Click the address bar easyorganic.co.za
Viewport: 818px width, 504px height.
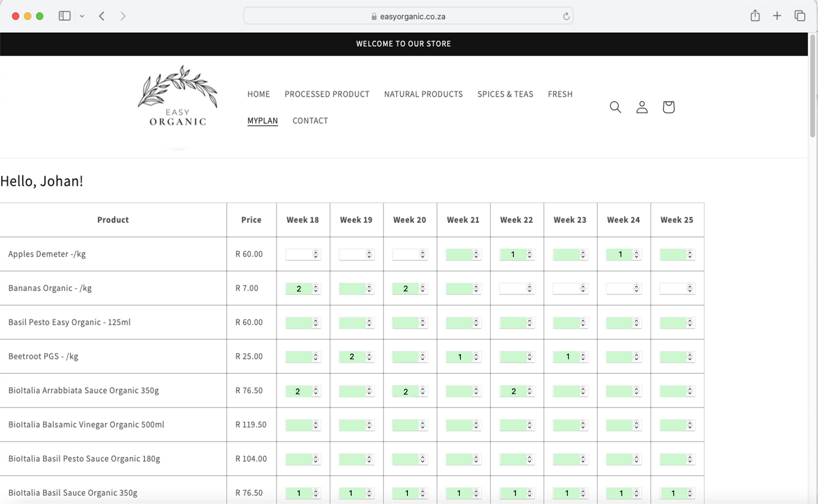coord(408,16)
